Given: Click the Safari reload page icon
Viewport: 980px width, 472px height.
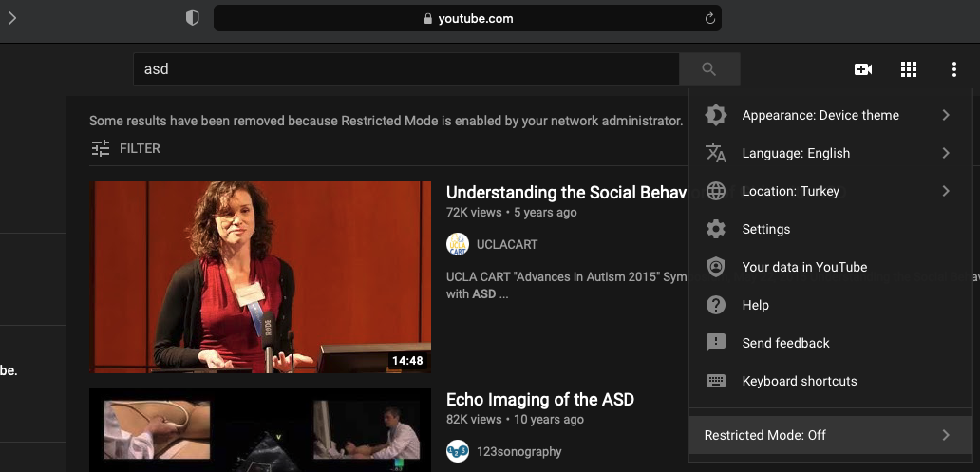Looking at the screenshot, I should (710, 19).
